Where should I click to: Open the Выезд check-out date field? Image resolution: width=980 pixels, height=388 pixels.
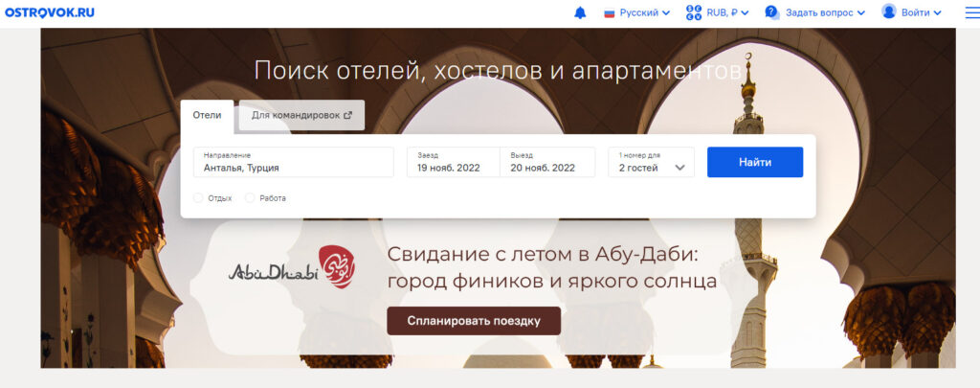(x=547, y=162)
